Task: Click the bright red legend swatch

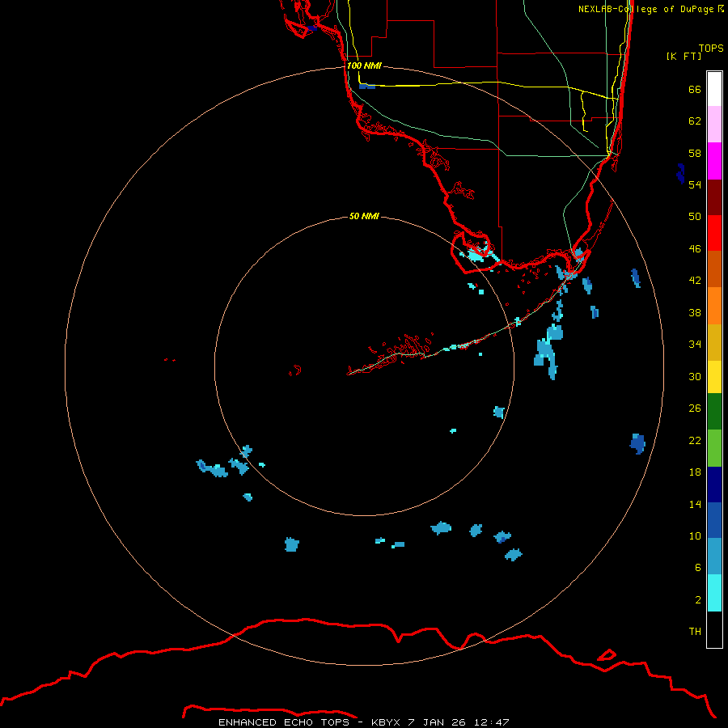Action: 714,233
